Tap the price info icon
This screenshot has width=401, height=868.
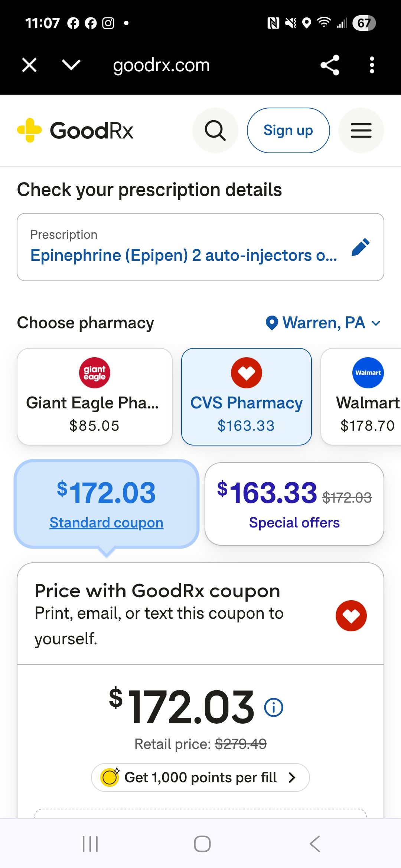pos(274,707)
